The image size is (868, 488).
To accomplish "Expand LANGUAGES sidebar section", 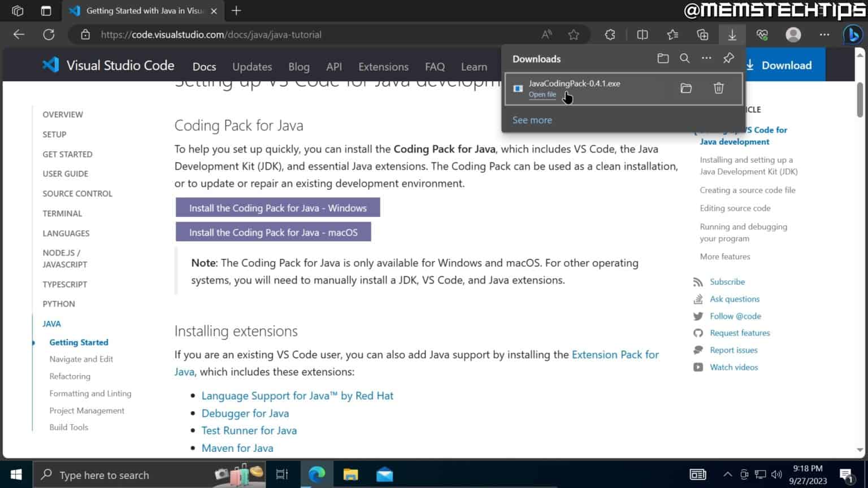I will click(66, 233).
